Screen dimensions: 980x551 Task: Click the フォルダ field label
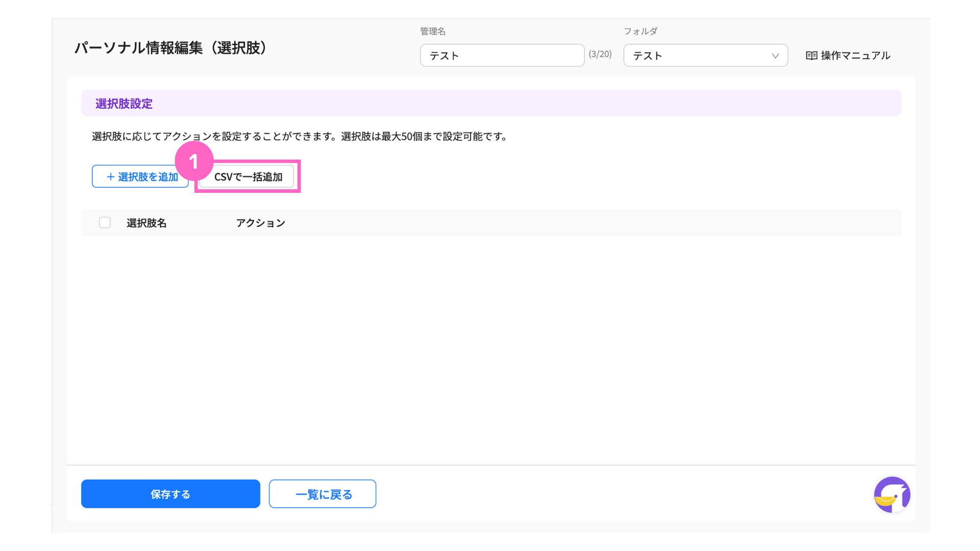(x=640, y=31)
